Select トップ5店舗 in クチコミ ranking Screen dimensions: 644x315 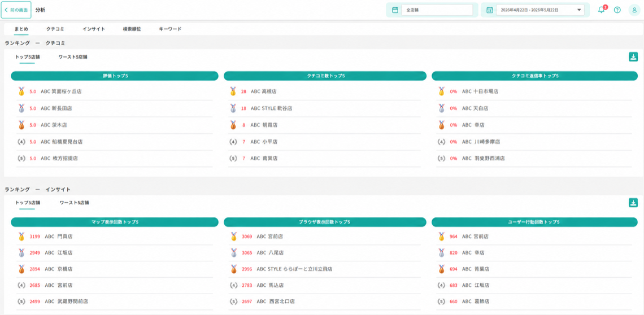[28, 57]
